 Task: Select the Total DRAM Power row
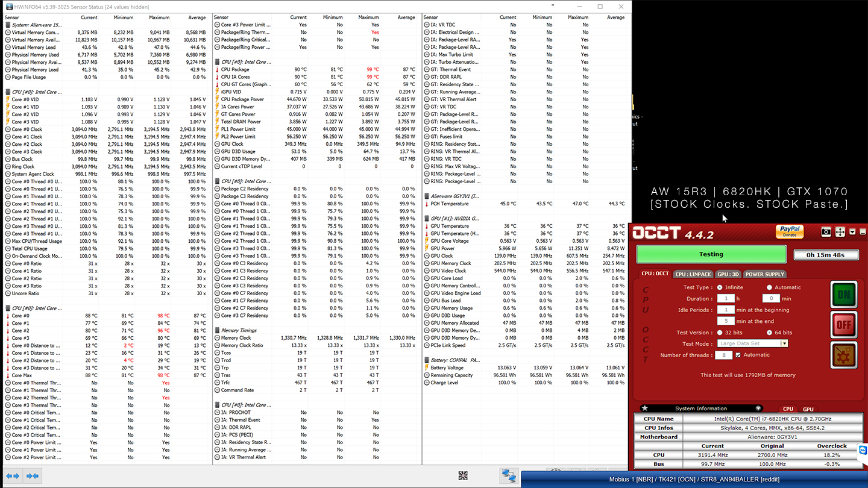316,122
